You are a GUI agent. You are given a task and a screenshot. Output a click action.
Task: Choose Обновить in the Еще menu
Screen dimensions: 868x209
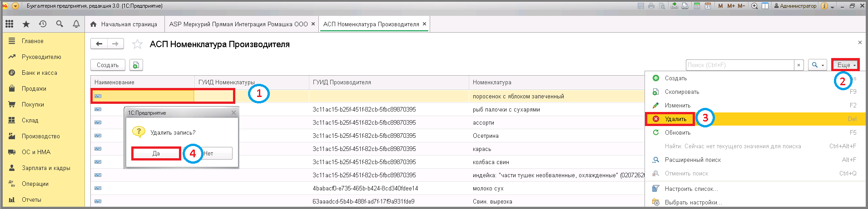click(x=755, y=132)
